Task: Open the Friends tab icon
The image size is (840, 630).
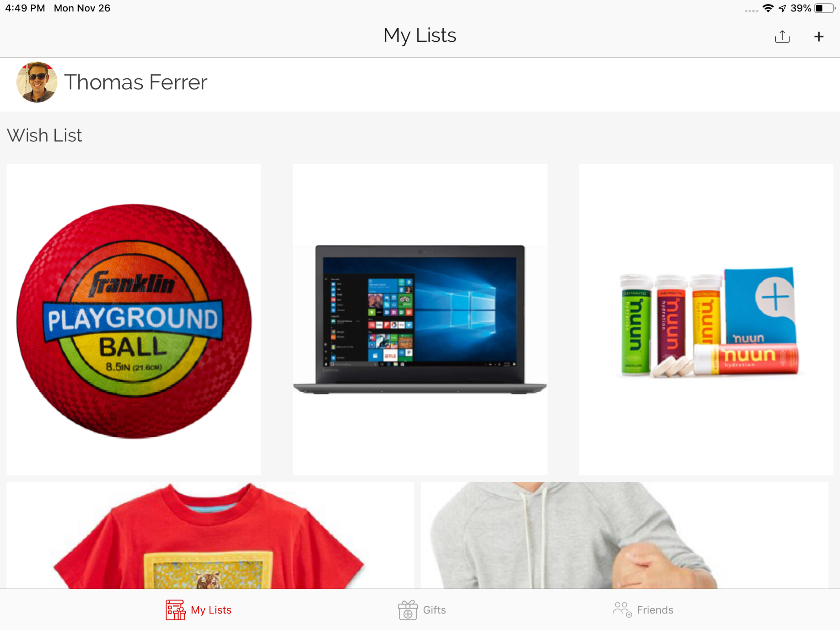Action: click(622, 609)
